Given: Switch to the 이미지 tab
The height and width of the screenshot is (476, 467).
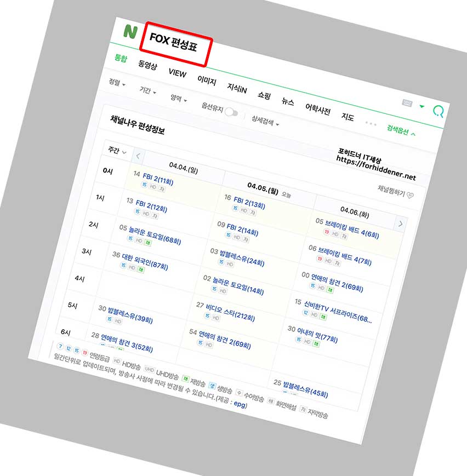Looking at the screenshot, I should pos(207,81).
